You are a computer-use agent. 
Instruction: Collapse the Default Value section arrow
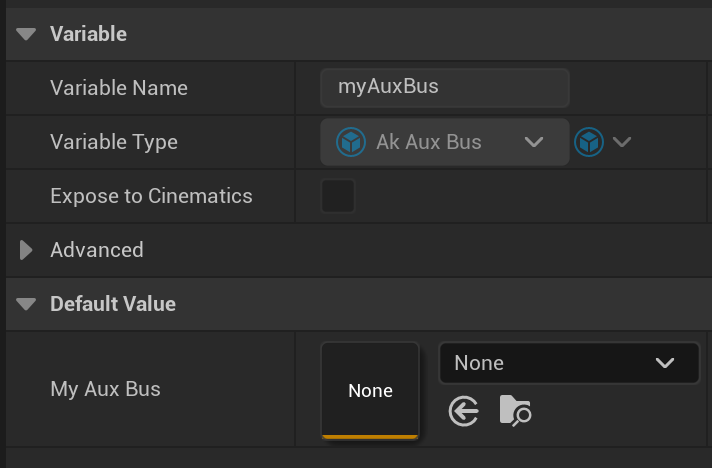click(28, 304)
